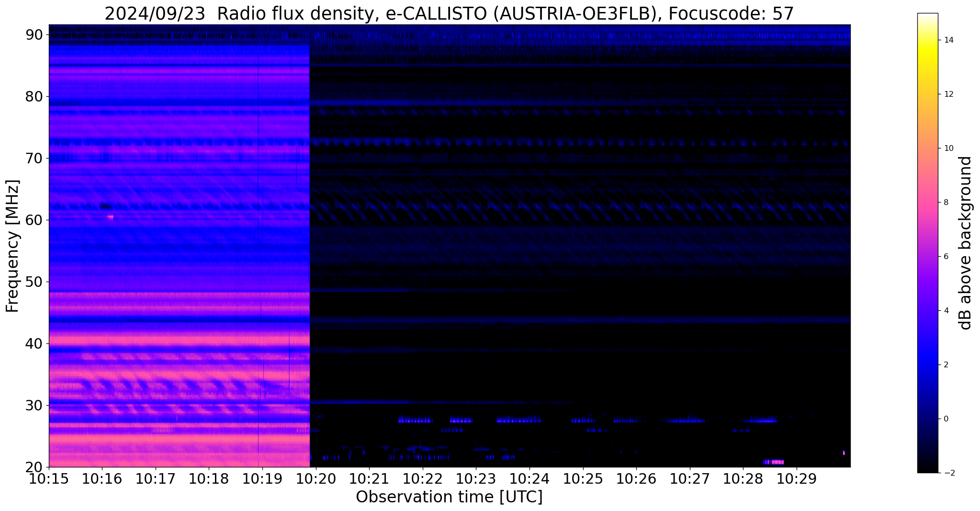Click the colorbar tick label 10

click(x=948, y=148)
